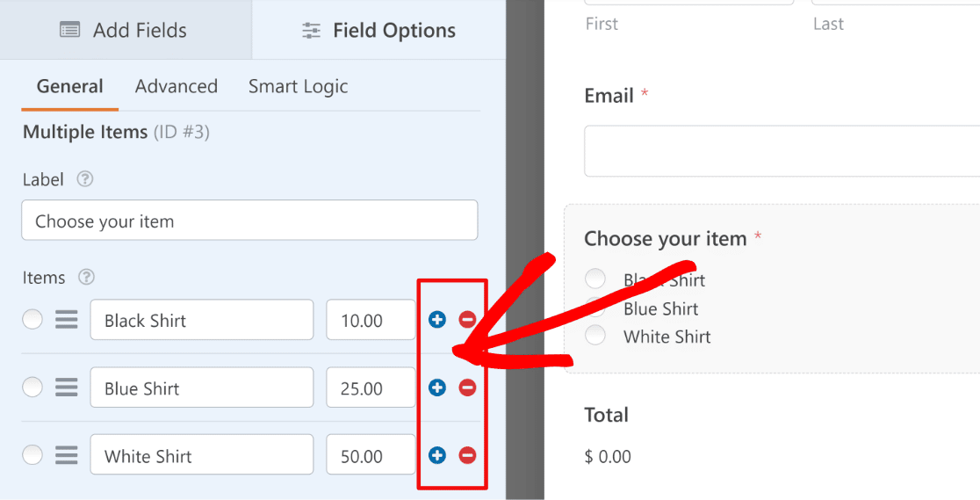Edit the Blue Shirt price field
The width and height of the screenshot is (980, 500).
tap(371, 388)
